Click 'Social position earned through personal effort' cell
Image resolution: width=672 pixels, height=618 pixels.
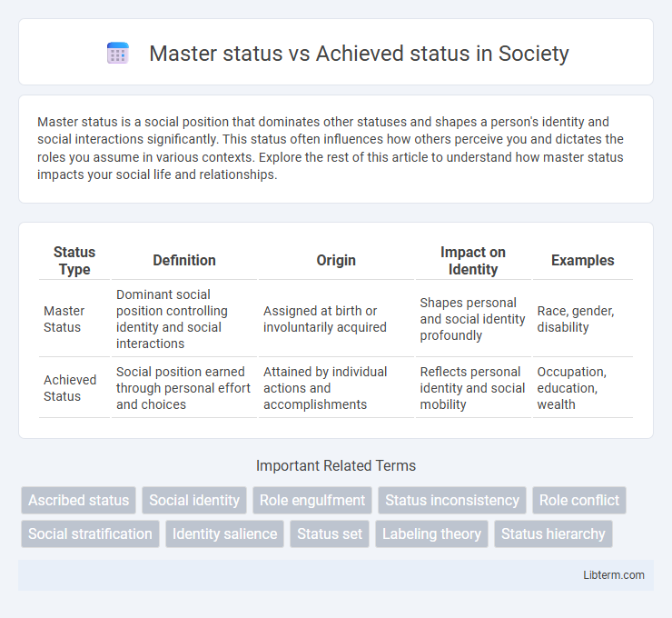(184, 388)
